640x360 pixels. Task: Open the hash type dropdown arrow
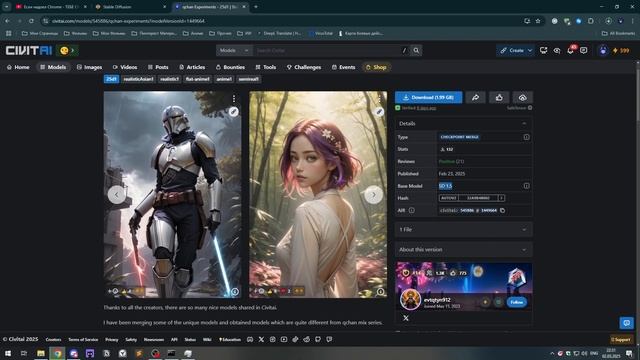pos(501,198)
